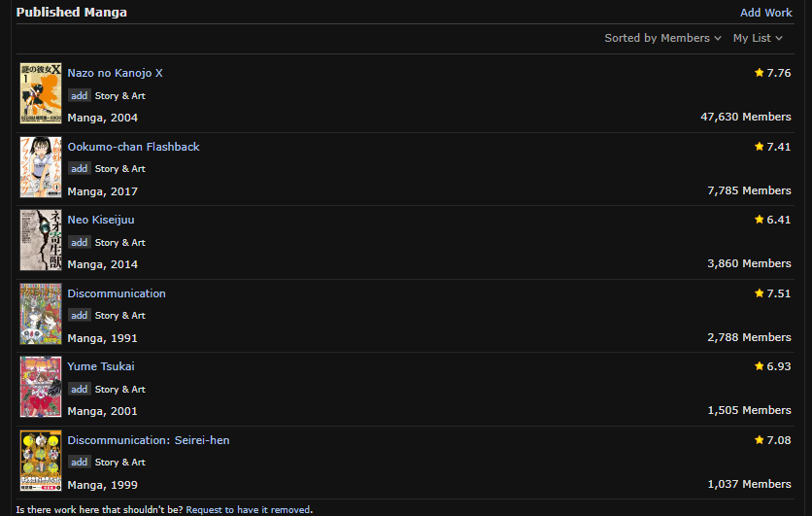Screen dimensions: 812x516
Task: Add Nazo no Kanojo X to list
Action: point(80,96)
